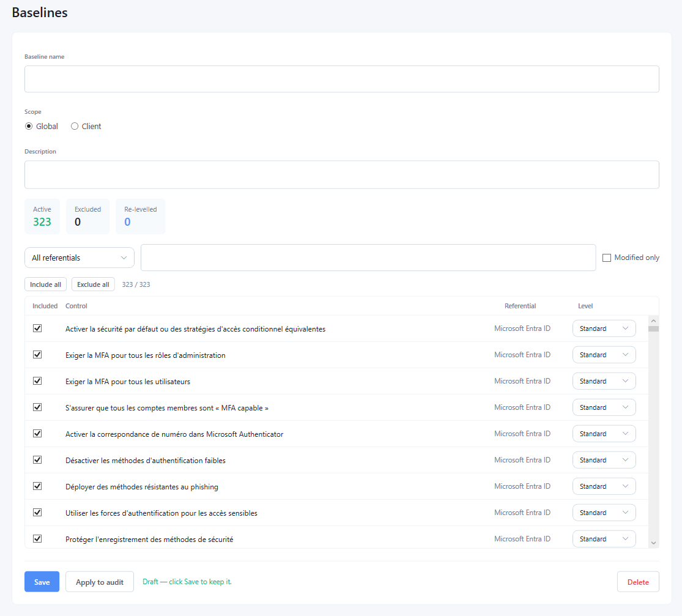Click the Exclude all button
Image resolution: width=682 pixels, height=616 pixels.
point(93,284)
